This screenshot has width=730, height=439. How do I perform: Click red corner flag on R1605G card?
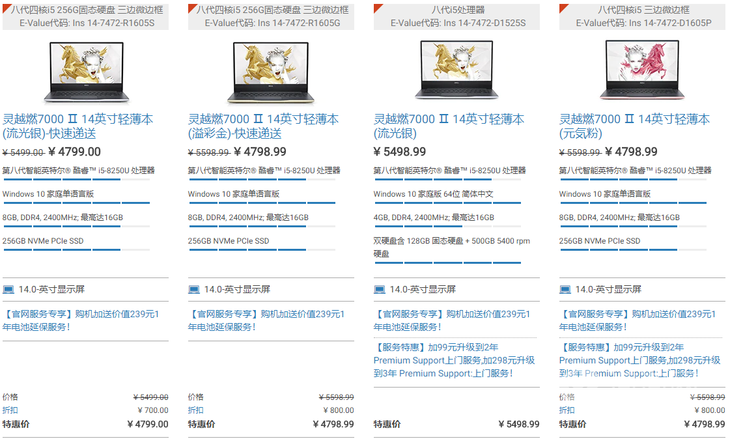point(191,7)
